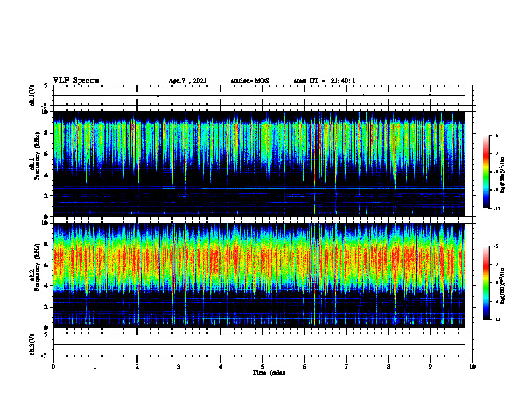Click the "7" tick on the time axis

[347, 367]
